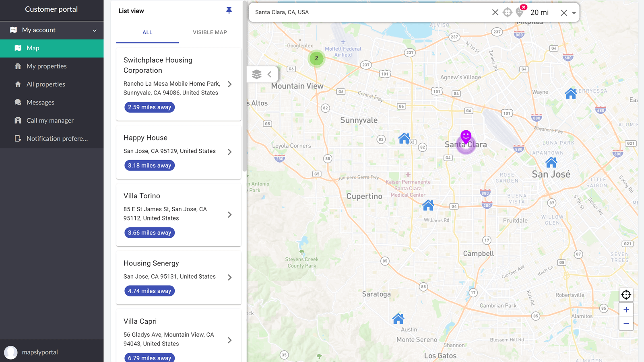The height and width of the screenshot is (362, 644).
Task: Open the map layers selector
Action: click(256, 74)
